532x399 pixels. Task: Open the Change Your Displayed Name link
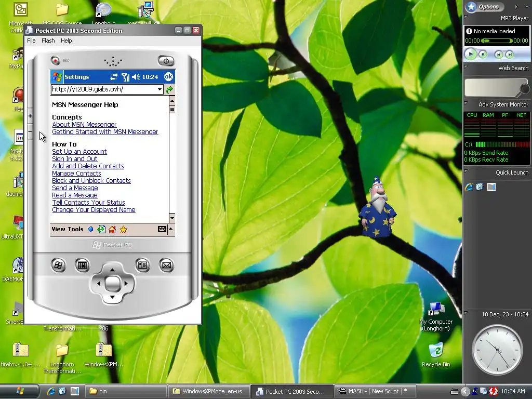(94, 210)
